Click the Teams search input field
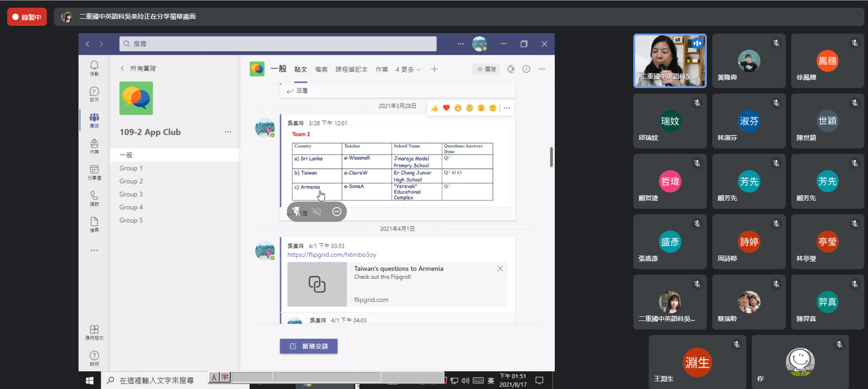Image resolution: width=868 pixels, height=389 pixels. pyautogui.click(x=278, y=44)
